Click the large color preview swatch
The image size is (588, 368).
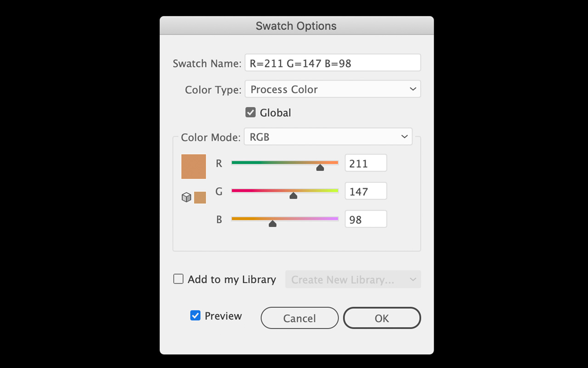coord(194,167)
